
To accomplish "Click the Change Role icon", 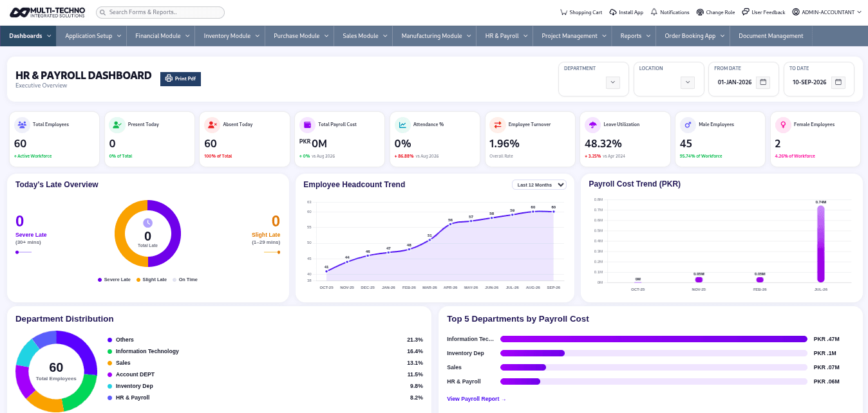I will coord(700,12).
